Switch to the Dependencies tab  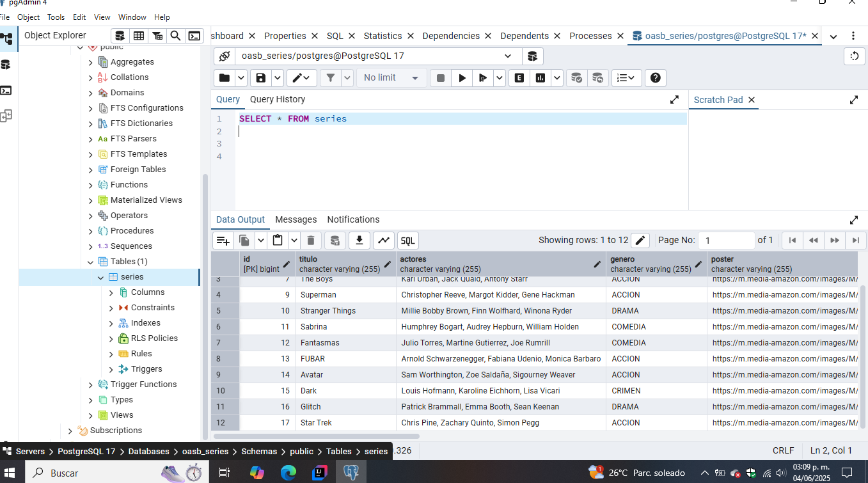click(451, 36)
